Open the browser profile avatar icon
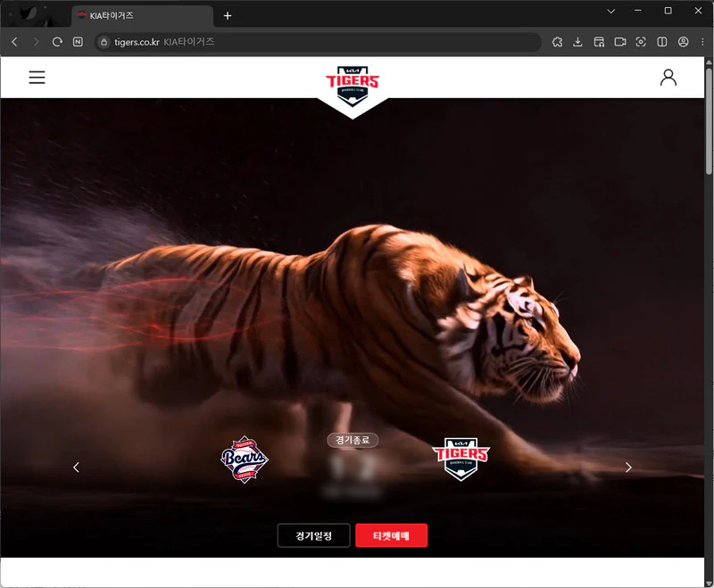The height and width of the screenshot is (588, 714). point(683,42)
